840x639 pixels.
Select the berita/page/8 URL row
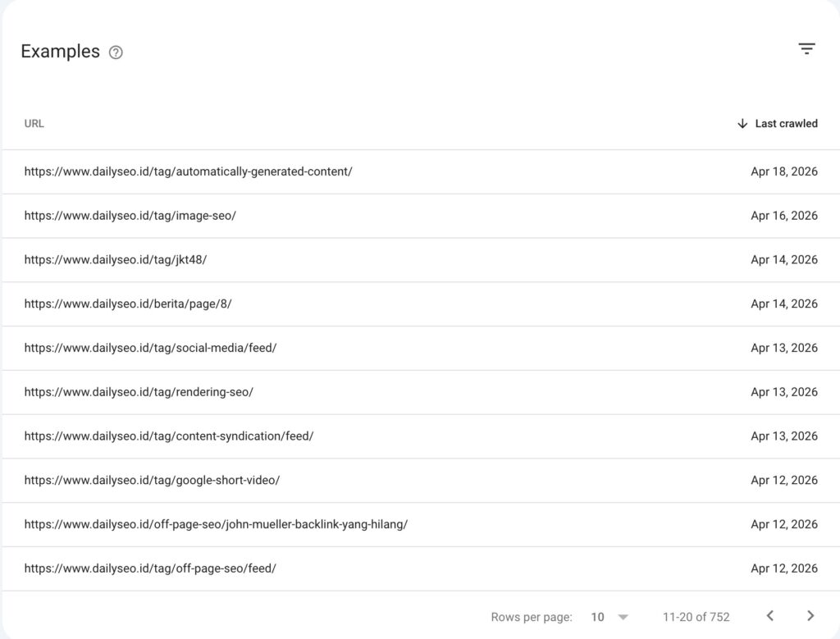(421, 304)
